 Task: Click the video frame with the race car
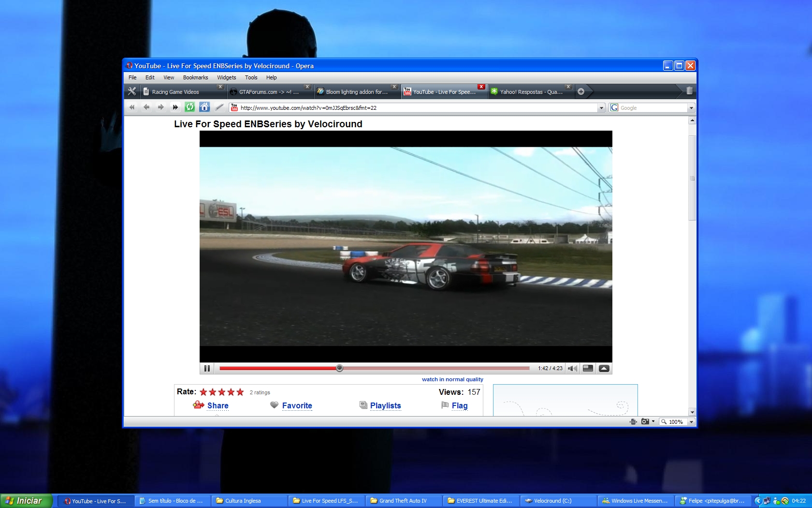406,247
